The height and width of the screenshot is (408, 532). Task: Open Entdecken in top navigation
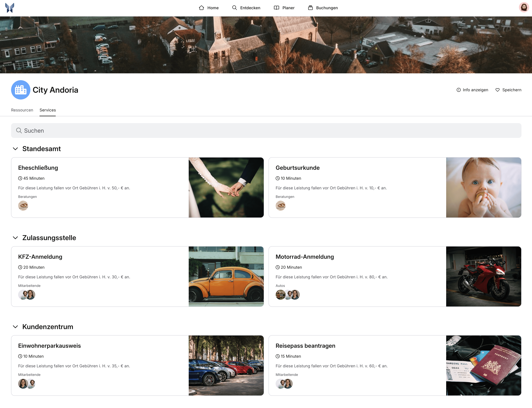(246, 8)
